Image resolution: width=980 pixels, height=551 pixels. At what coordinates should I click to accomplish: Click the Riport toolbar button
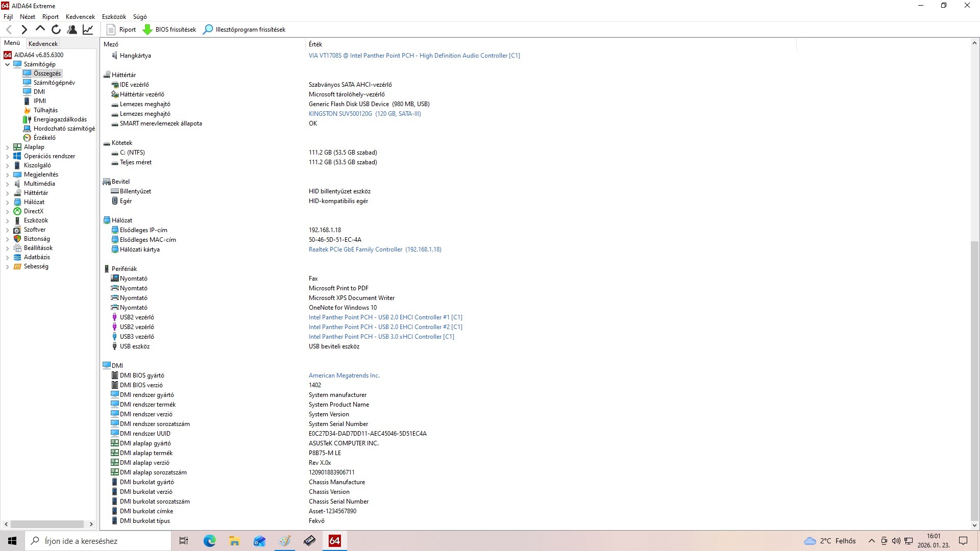[121, 30]
